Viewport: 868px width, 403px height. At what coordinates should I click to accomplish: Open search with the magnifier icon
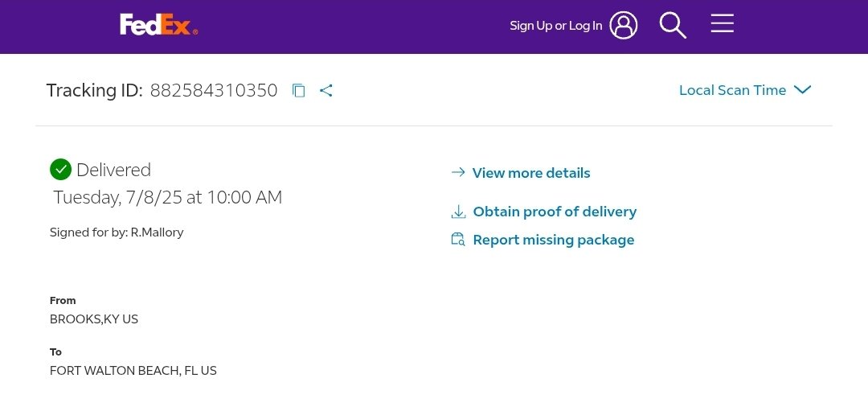pos(672,25)
